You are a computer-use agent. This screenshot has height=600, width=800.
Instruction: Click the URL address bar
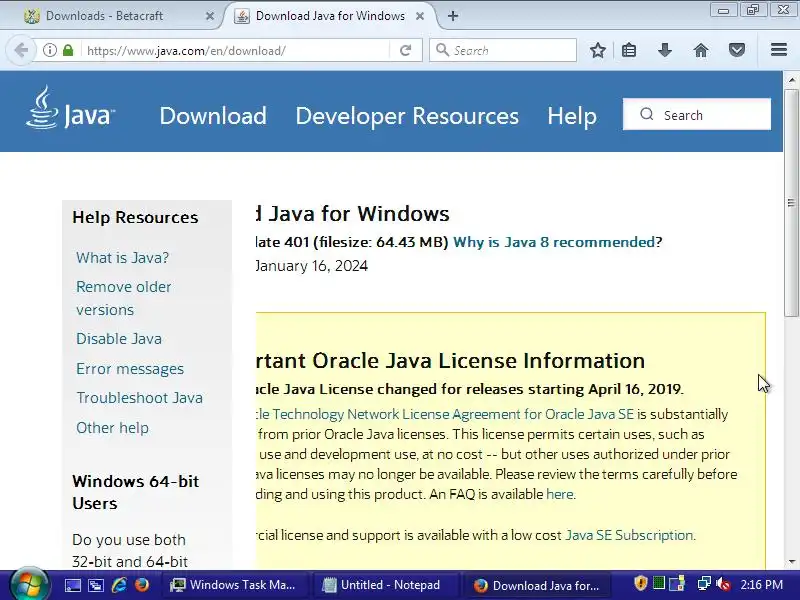[x=237, y=51]
